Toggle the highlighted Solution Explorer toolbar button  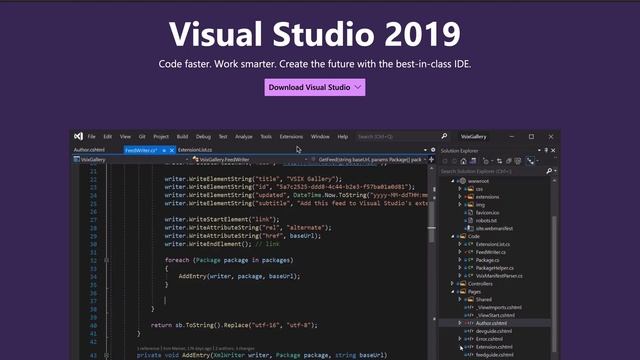point(531,161)
